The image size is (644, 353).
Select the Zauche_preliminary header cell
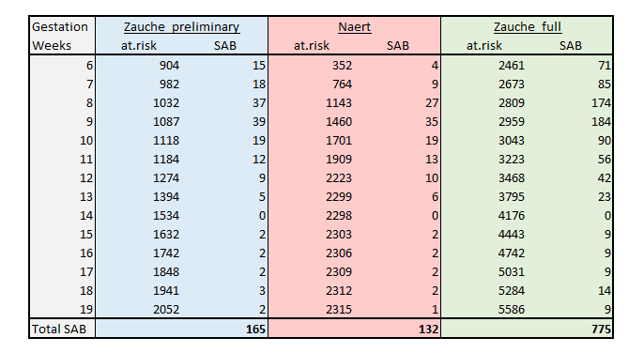181,27
